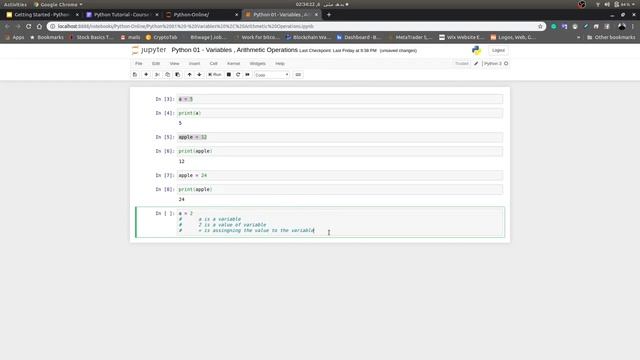Open the command palette keyboard icon

(298, 75)
